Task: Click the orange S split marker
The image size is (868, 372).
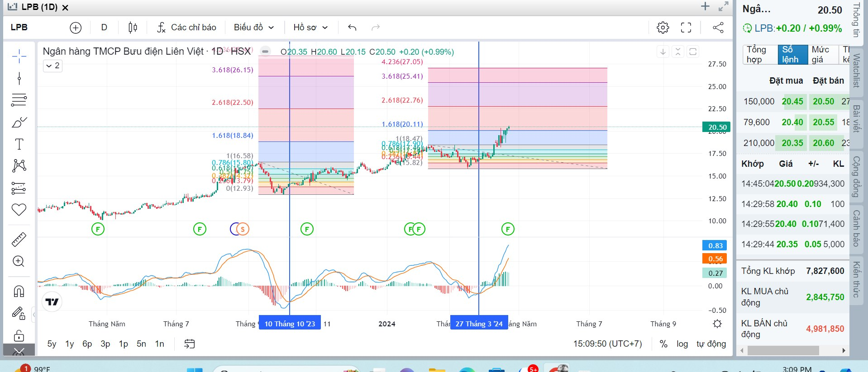Action: pyautogui.click(x=243, y=229)
